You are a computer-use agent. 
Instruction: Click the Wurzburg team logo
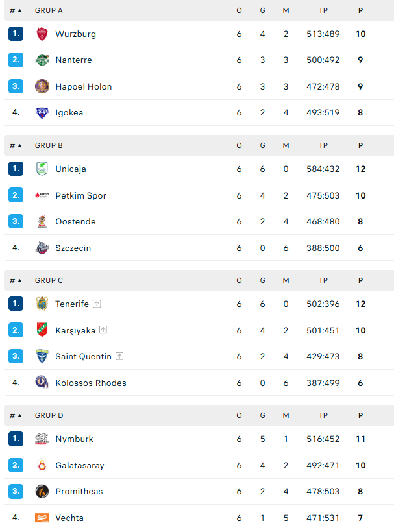(x=42, y=34)
